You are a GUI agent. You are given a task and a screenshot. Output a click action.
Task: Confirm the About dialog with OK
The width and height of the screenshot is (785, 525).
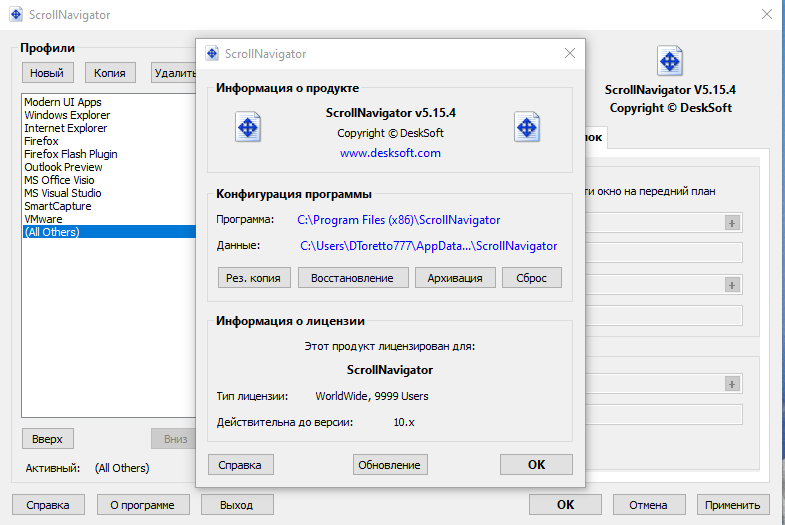coord(536,465)
